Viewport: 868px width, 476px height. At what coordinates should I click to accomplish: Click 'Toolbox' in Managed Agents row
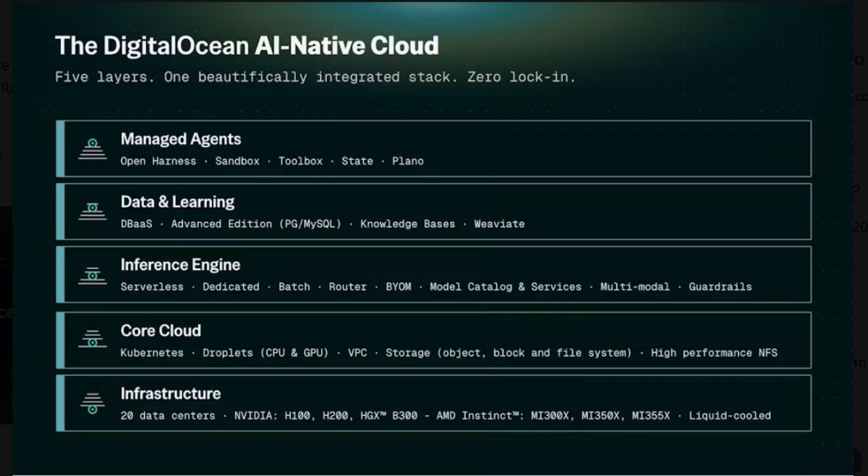pyautogui.click(x=301, y=161)
